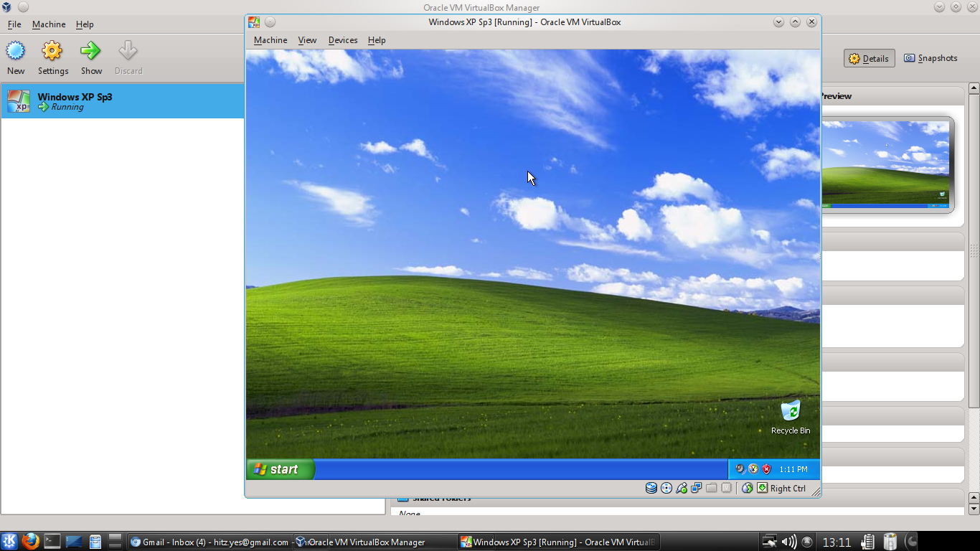The image size is (980, 551).
Task: Open File menu in VirtualBox Manager
Action: 14,24
